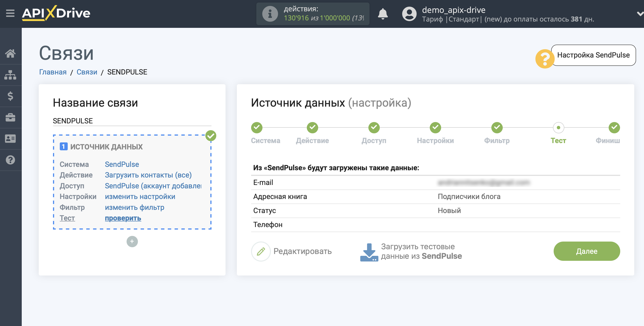Click the pencil edit icon

coord(261,251)
